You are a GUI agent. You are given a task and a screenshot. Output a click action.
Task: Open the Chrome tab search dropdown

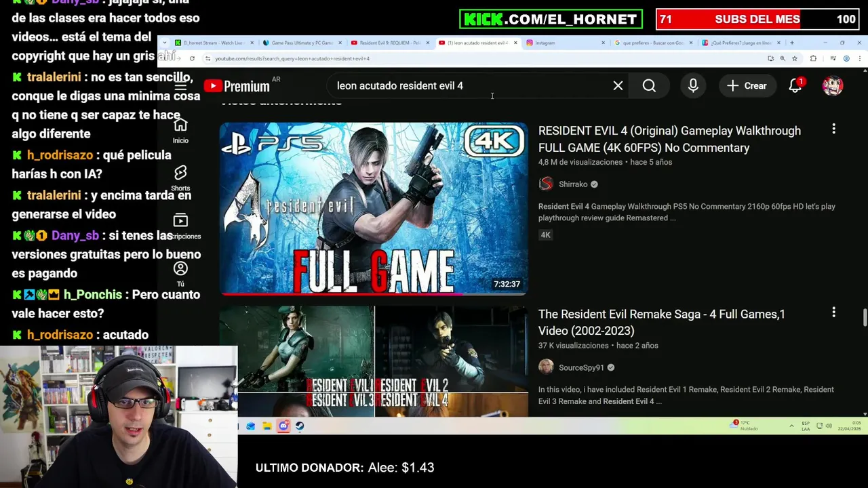165,43
